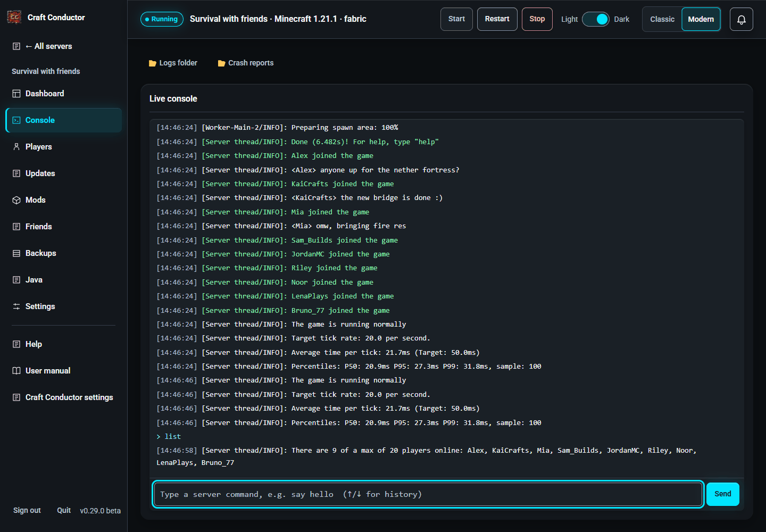
Task: Send the console command
Action: click(x=723, y=494)
